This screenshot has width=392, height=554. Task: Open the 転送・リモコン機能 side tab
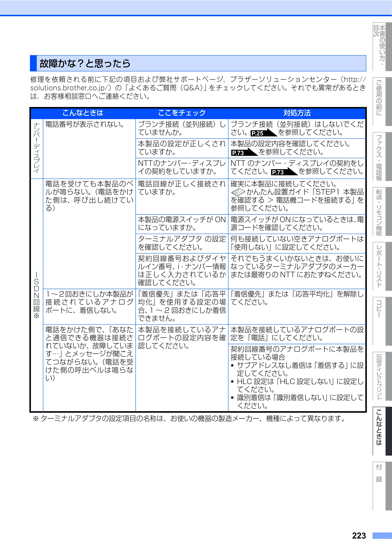pos(382,212)
